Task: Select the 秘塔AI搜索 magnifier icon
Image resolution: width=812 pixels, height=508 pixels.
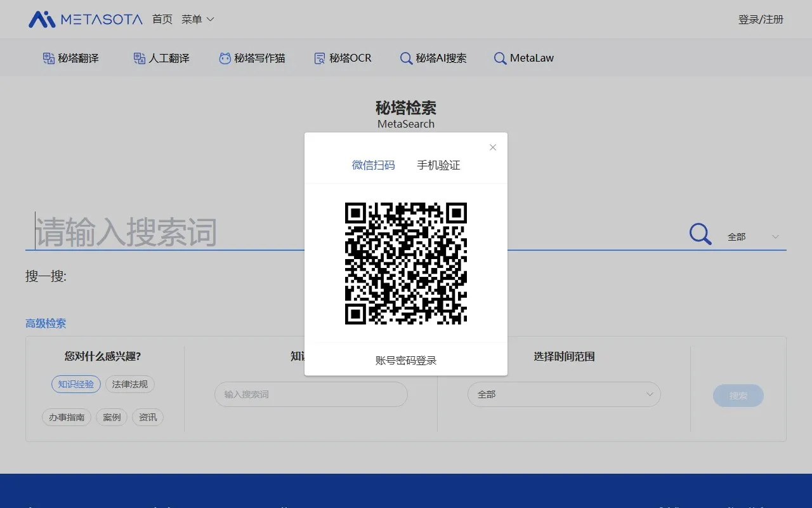Action: click(406, 58)
